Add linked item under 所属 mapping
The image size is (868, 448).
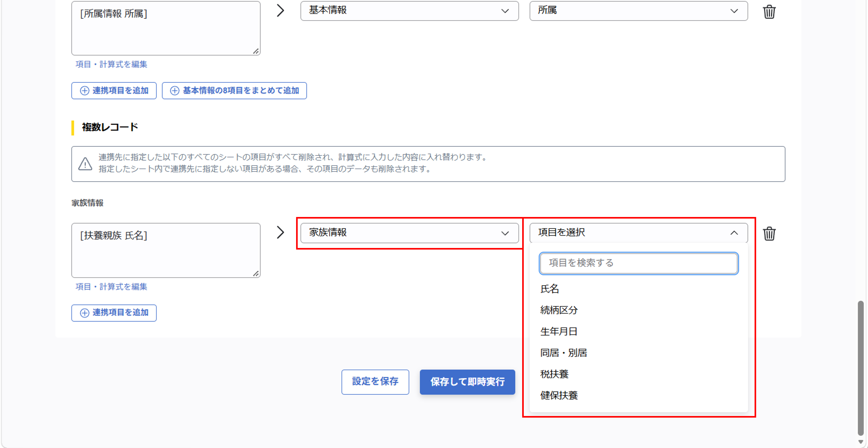coord(114,90)
